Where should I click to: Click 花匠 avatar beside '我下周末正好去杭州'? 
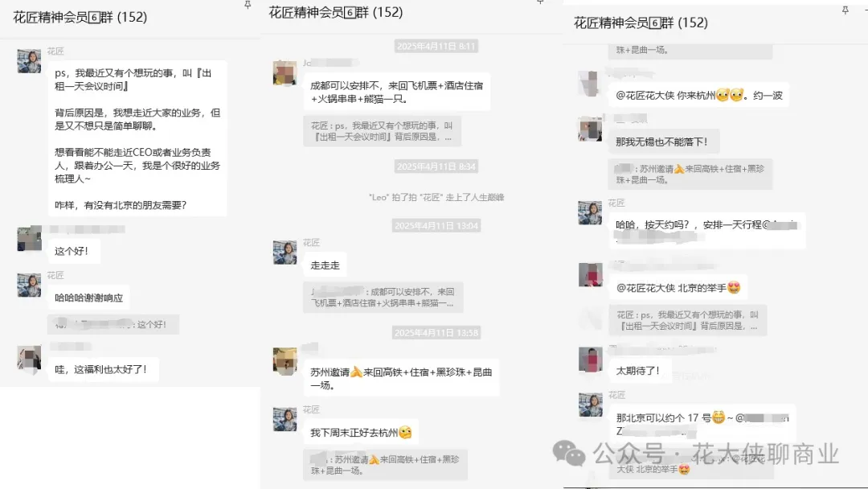click(x=285, y=419)
